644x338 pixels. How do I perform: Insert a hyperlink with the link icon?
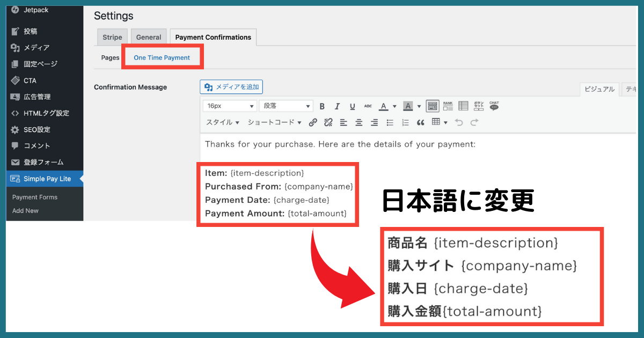pos(313,122)
